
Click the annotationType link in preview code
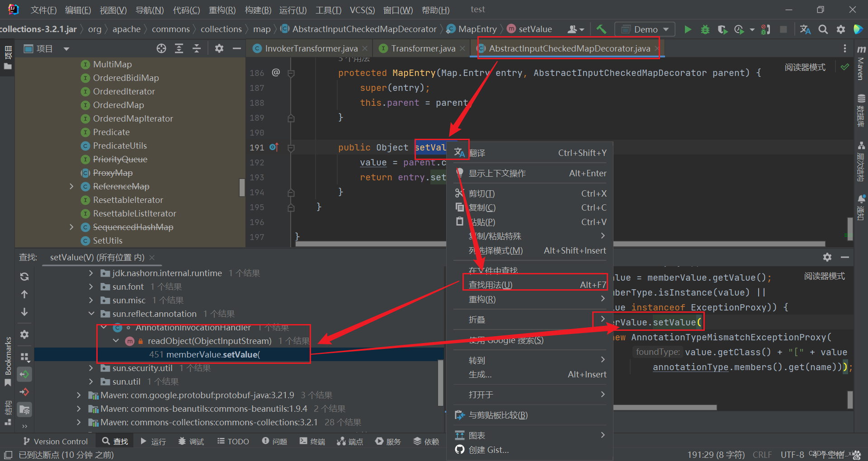pyautogui.click(x=690, y=367)
